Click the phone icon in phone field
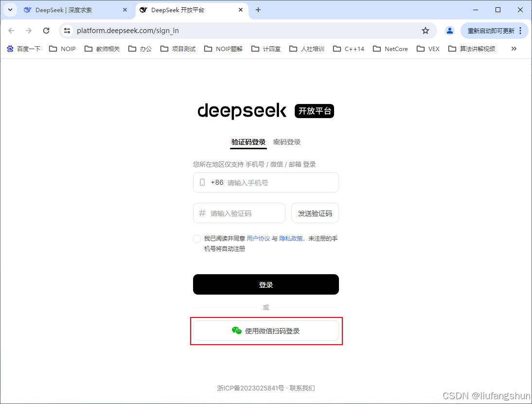 pyautogui.click(x=202, y=182)
